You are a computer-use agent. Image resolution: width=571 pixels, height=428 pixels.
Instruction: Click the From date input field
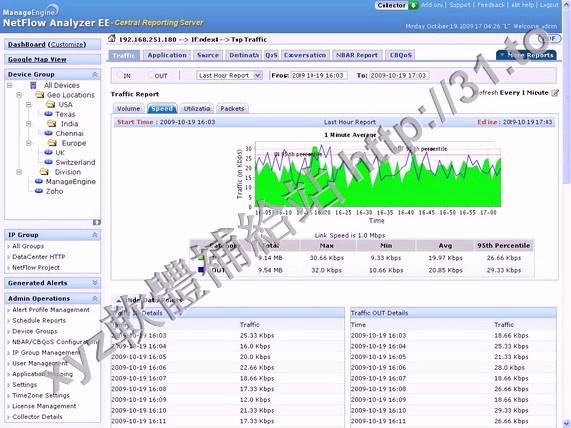319,75
